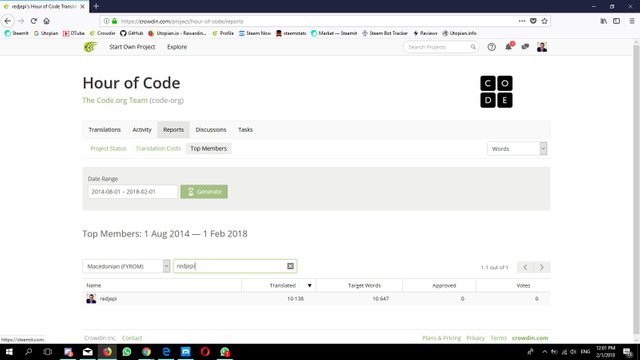The width and height of the screenshot is (640, 360).
Task: Select the Top Members sub-tab
Action: [209, 149]
